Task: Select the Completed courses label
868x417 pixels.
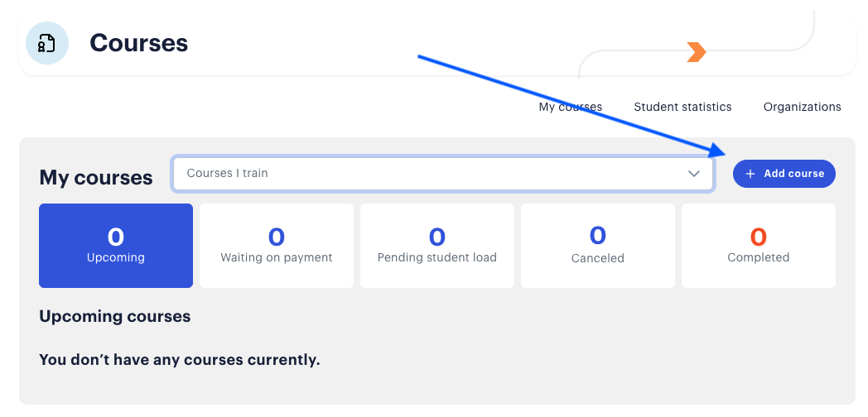Action: tap(759, 257)
